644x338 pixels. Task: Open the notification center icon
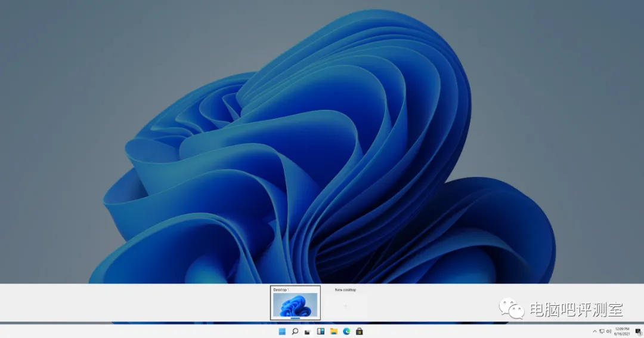(638, 331)
